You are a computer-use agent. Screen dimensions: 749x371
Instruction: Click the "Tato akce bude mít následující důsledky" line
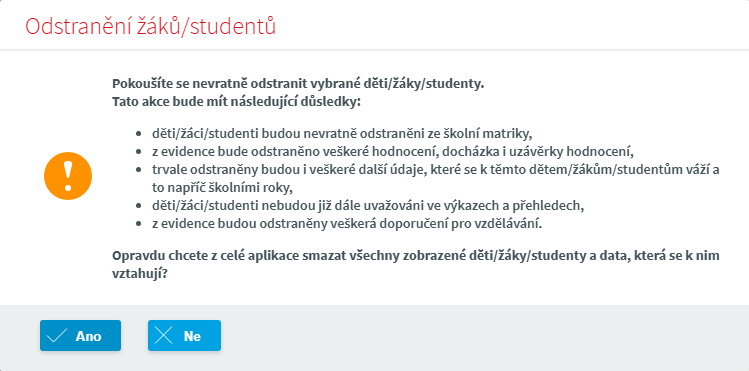point(235,102)
